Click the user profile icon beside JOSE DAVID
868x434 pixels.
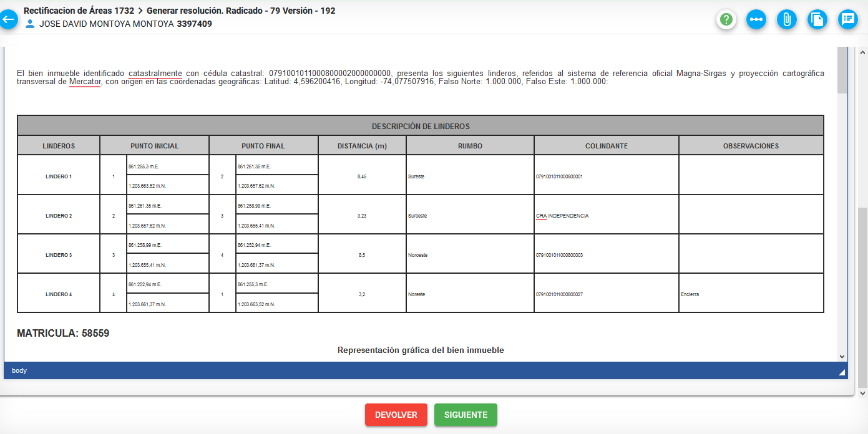click(30, 24)
